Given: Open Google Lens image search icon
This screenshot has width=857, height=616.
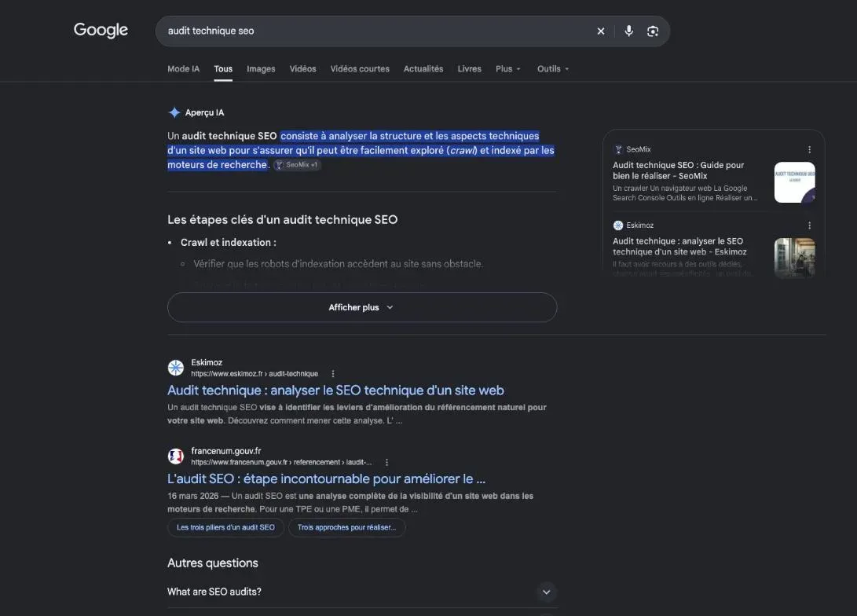Looking at the screenshot, I should click(x=653, y=31).
